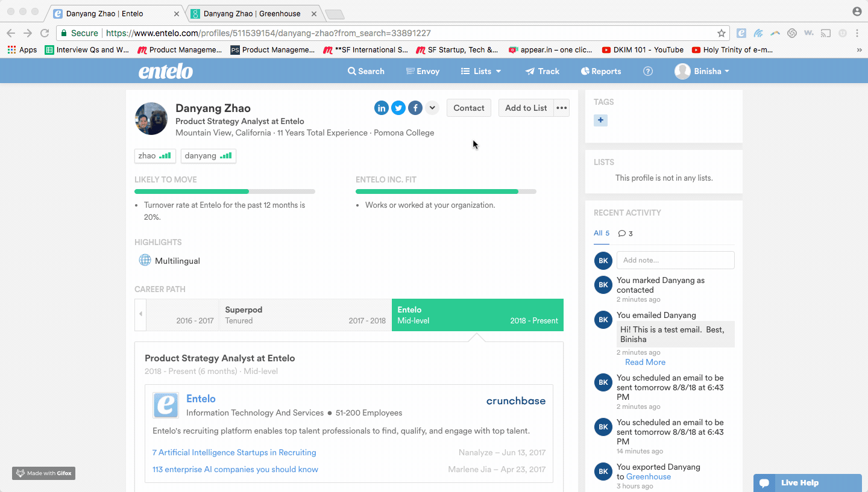Click the Multilingual globe icon
This screenshot has height=492, width=868.
pos(145,260)
